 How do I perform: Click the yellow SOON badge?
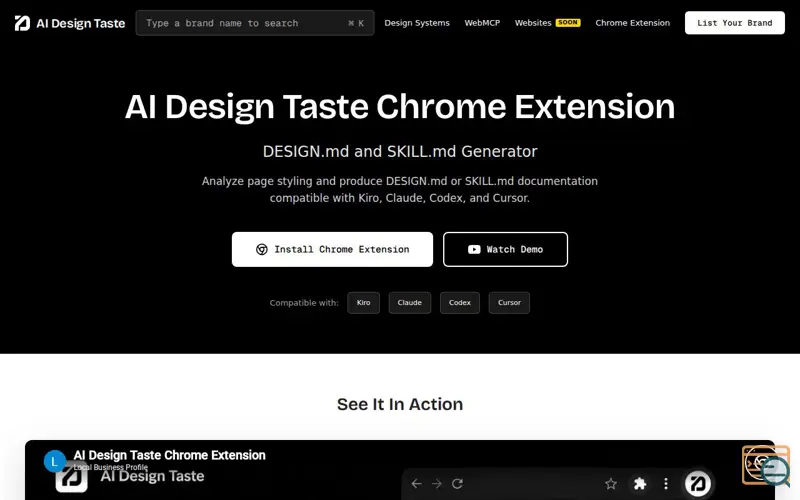568,22
